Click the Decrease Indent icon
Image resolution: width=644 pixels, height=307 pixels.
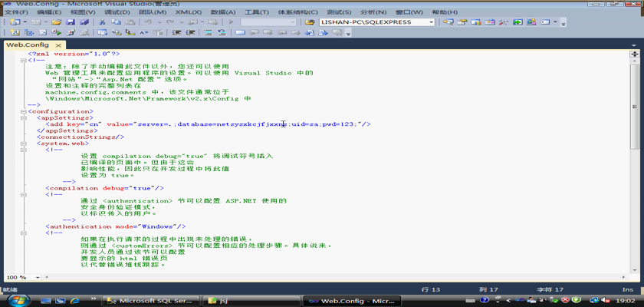click(x=176, y=32)
